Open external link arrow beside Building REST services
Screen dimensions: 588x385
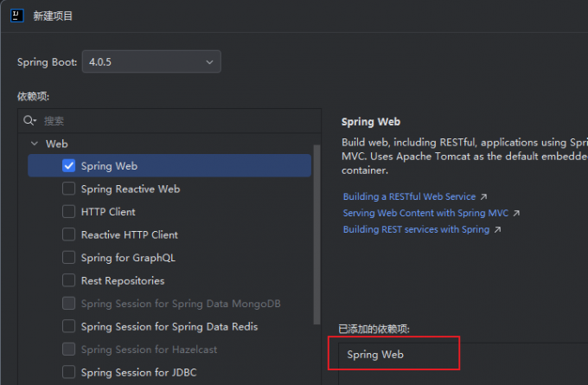497,229
